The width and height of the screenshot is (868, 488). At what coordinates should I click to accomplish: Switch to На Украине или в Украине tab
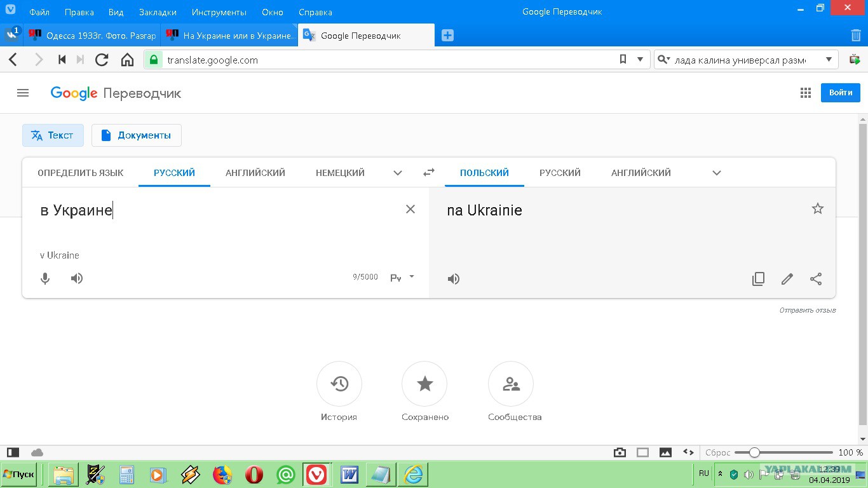pyautogui.click(x=229, y=36)
